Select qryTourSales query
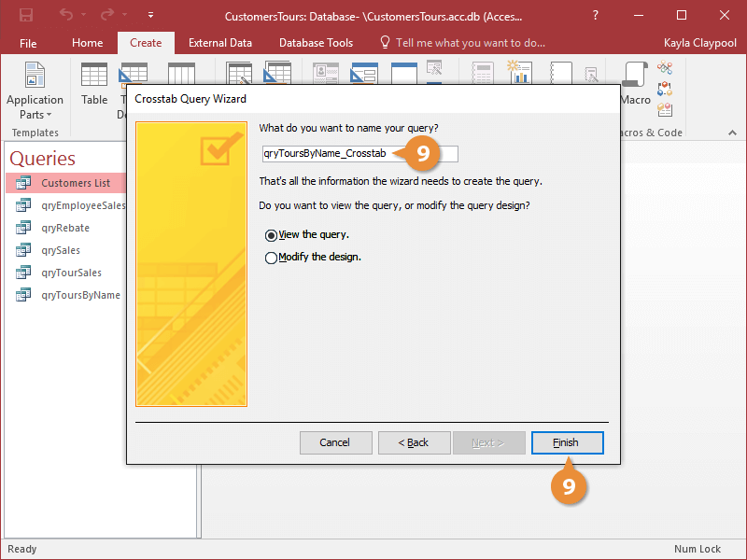747x560 pixels. point(65,273)
